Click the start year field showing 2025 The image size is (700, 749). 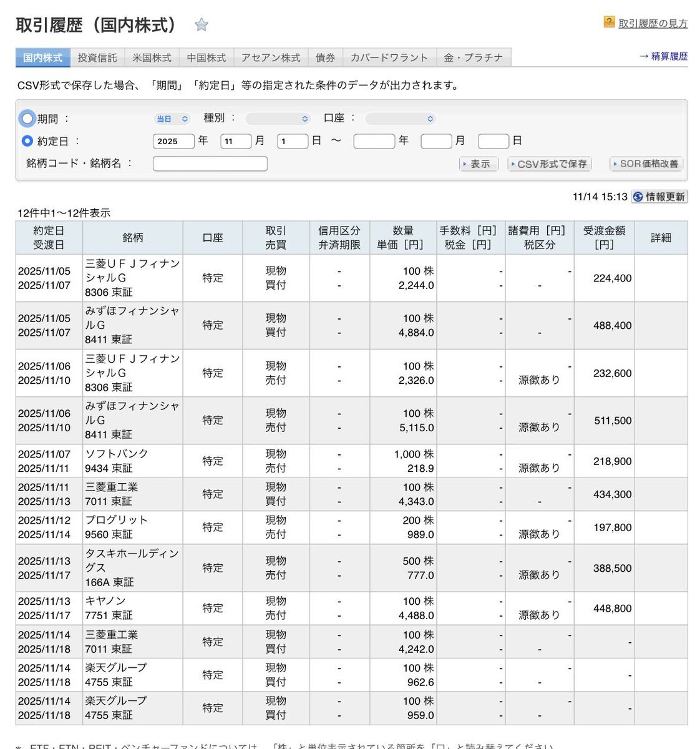click(173, 141)
